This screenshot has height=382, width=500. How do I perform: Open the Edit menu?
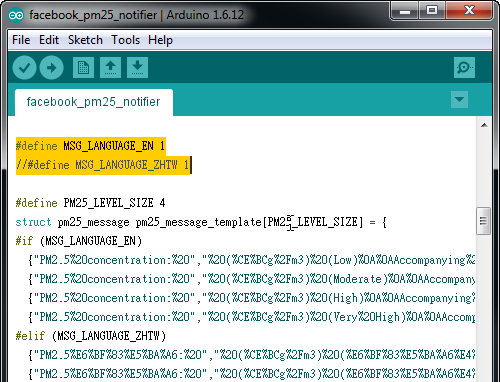point(49,40)
